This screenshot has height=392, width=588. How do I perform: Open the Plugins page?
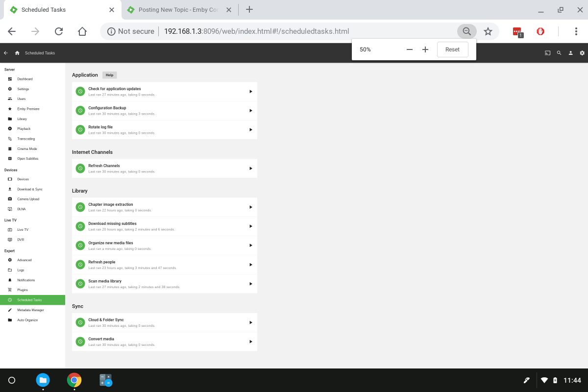coord(32,290)
